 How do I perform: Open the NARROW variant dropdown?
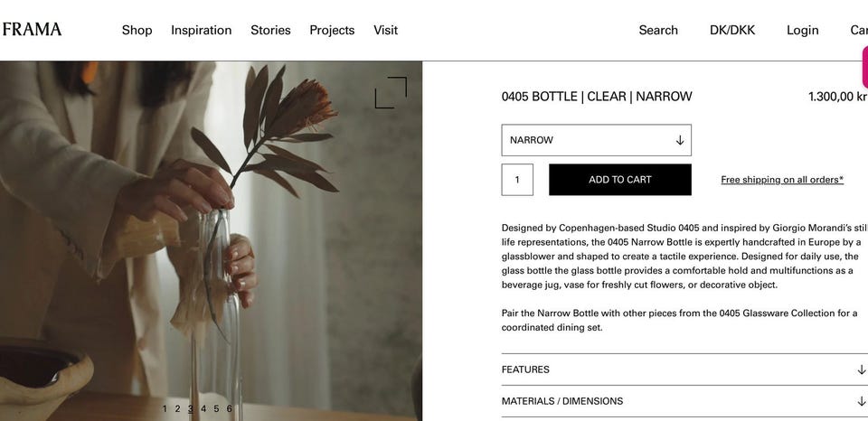pos(596,140)
